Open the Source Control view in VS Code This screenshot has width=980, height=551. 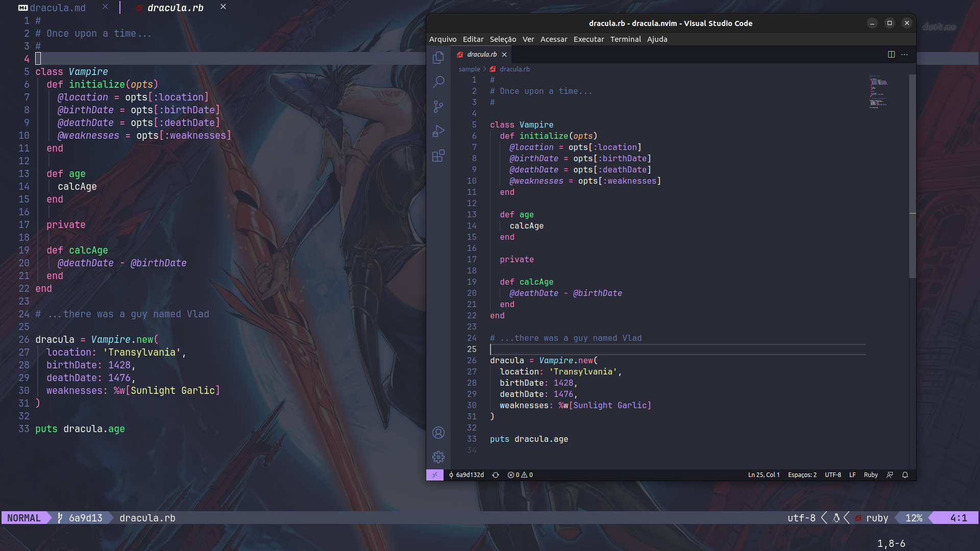coord(438,106)
